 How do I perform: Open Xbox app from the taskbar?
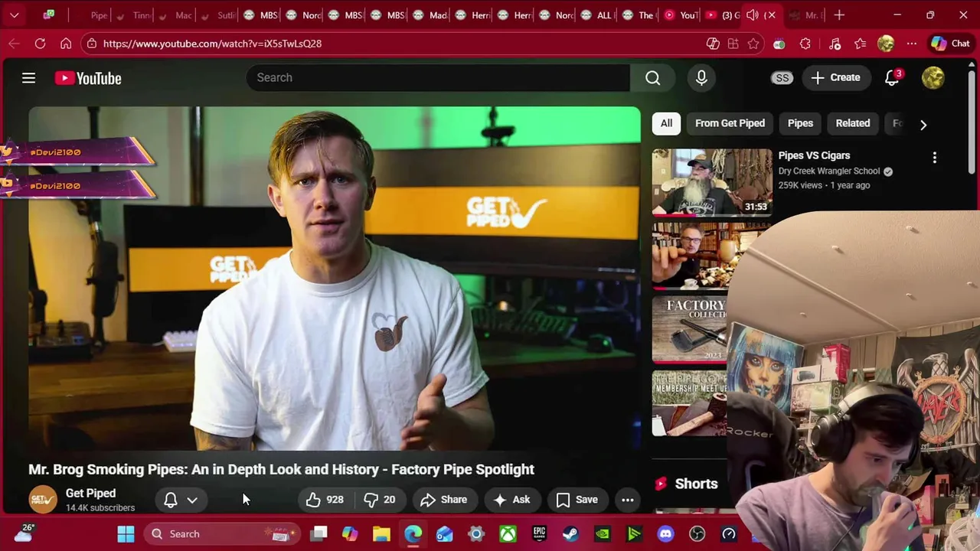(508, 533)
